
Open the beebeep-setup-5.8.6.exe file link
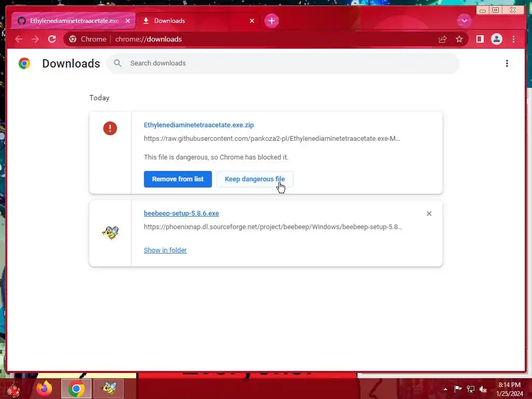(181, 214)
